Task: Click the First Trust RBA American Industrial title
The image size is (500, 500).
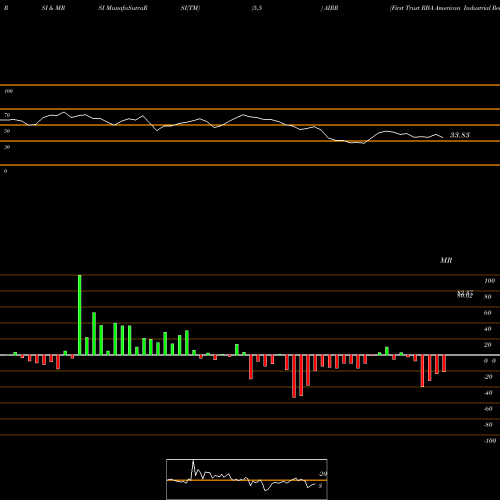Action: point(445,8)
